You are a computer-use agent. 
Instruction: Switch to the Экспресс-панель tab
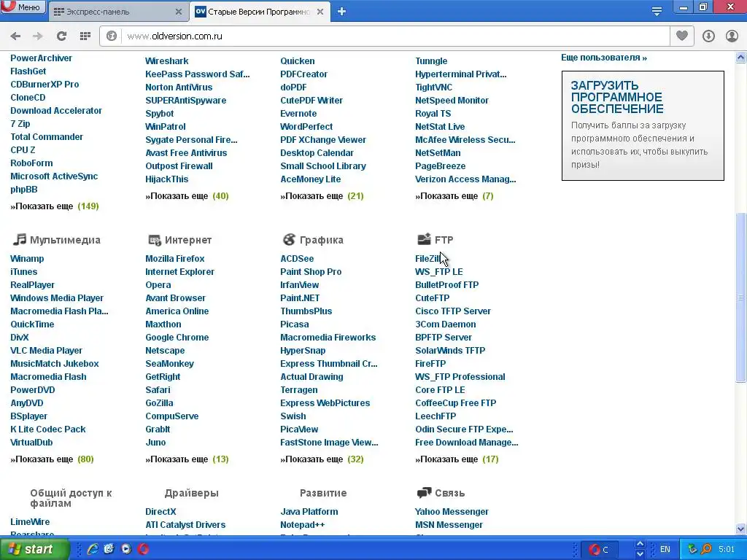[117, 12]
